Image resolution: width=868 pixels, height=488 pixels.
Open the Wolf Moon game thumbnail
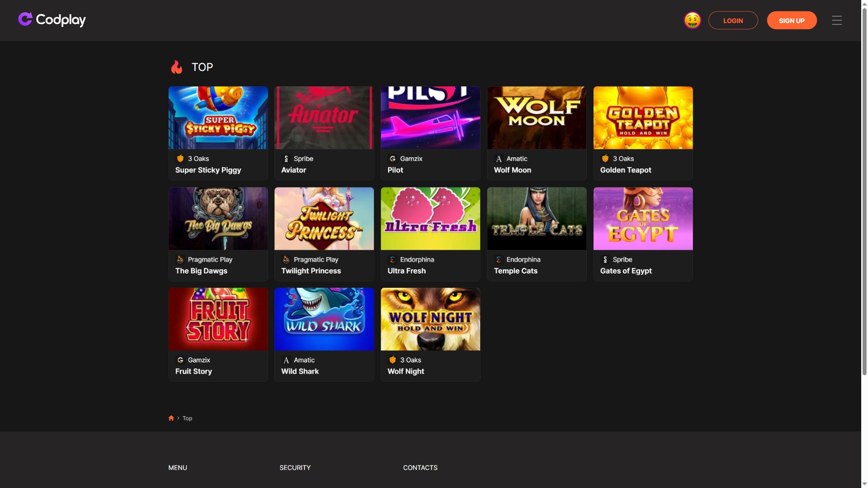pyautogui.click(x=537, y=117)
